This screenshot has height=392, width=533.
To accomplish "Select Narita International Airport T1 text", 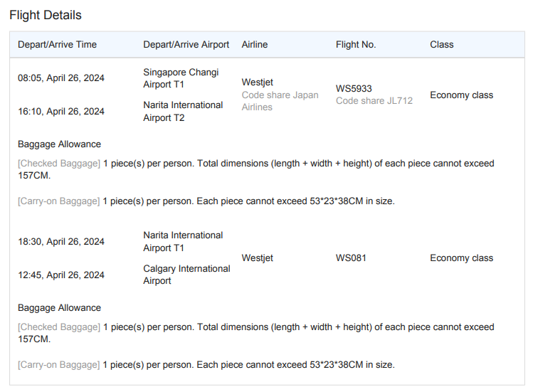I will pos(183,241).
